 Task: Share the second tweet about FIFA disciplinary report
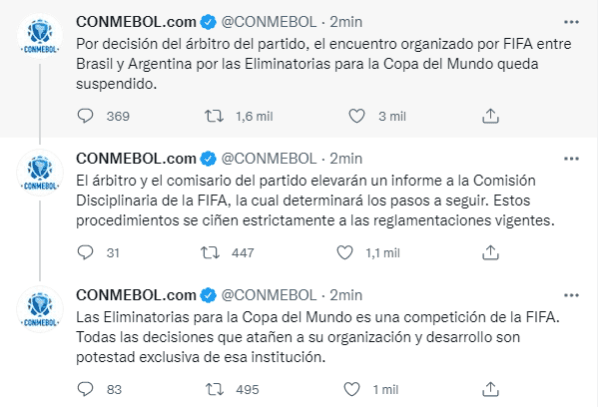pos(489,254)
